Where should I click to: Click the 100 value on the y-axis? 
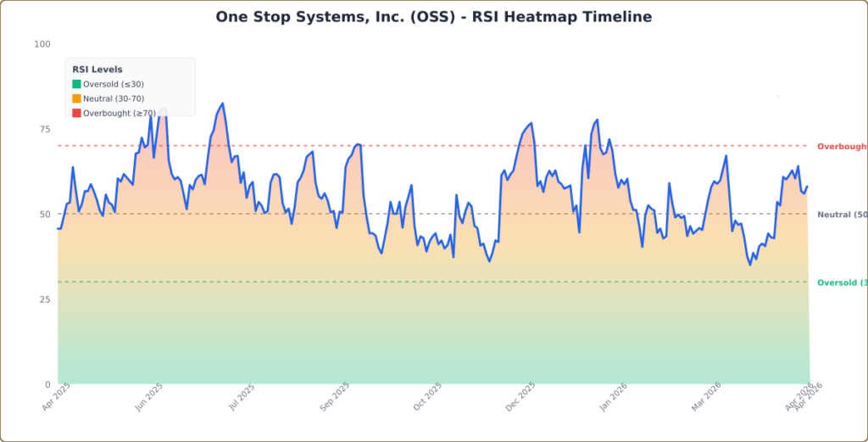42,44
